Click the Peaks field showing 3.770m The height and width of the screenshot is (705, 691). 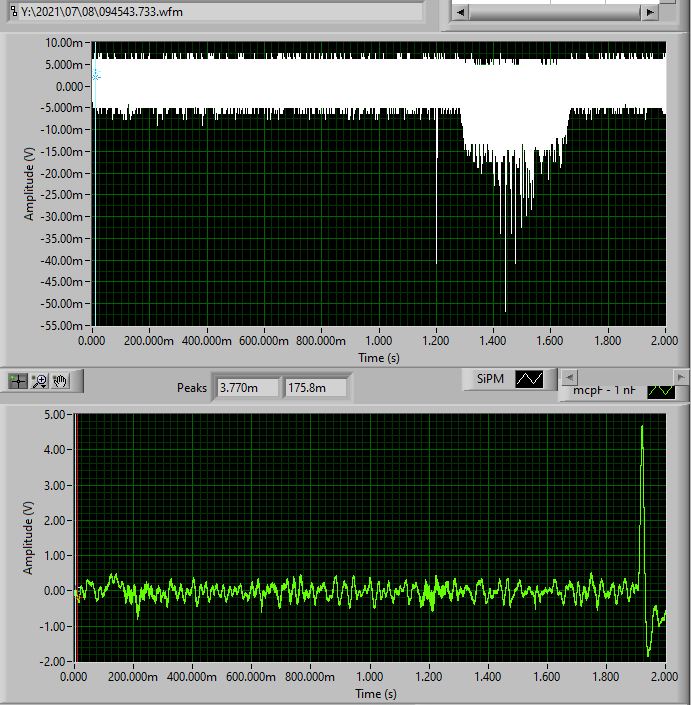click(x=248, y=388)
